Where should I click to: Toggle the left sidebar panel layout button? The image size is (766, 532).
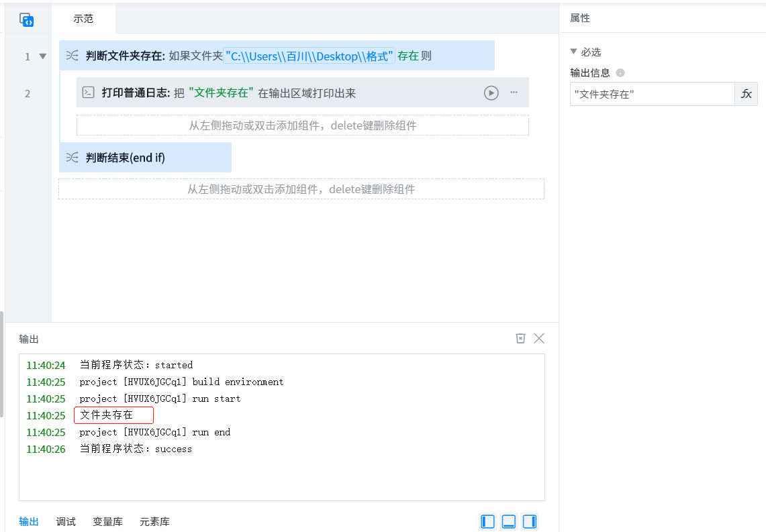tap(488, 521)
